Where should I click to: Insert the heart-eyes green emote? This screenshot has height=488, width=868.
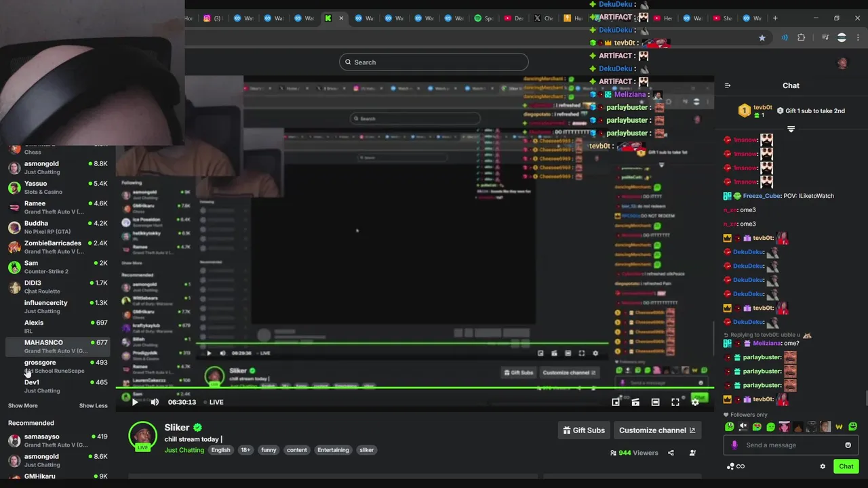[757, 427]
